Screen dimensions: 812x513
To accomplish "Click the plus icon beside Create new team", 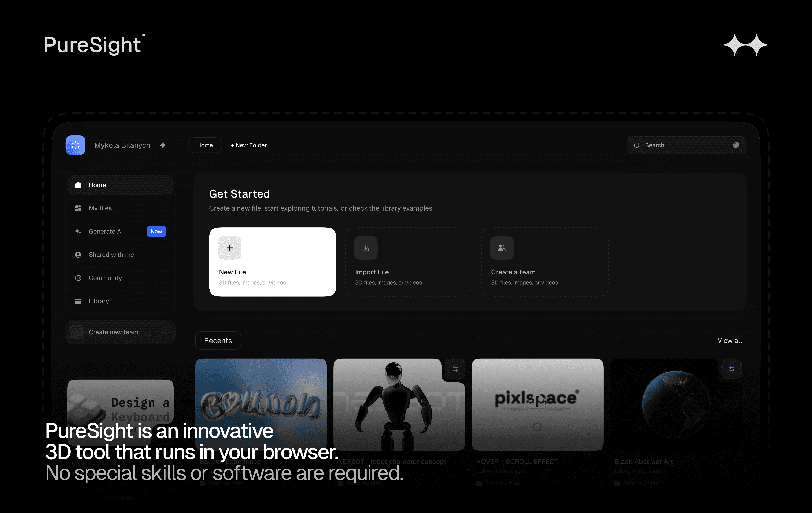I will (x=77, y=332).
